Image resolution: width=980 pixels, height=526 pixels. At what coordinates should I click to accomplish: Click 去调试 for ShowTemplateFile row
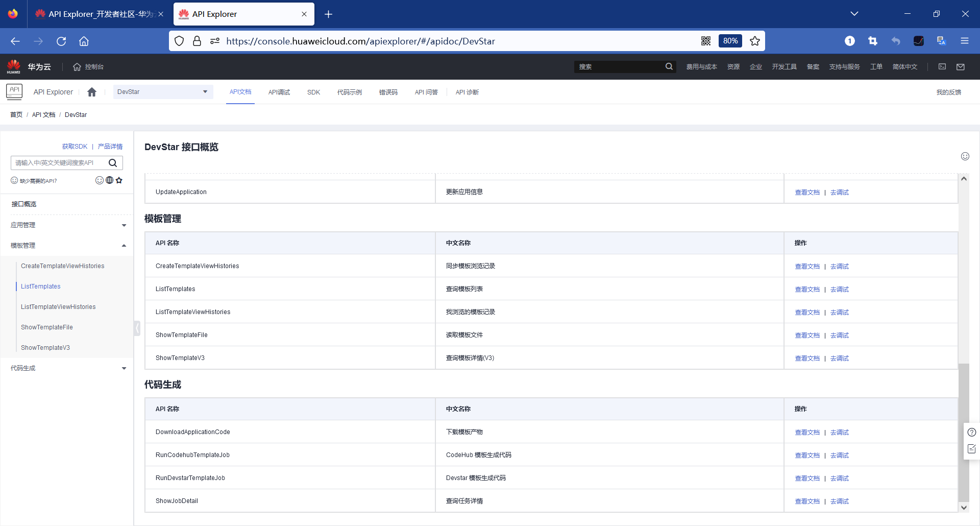[x=840, y=336]
